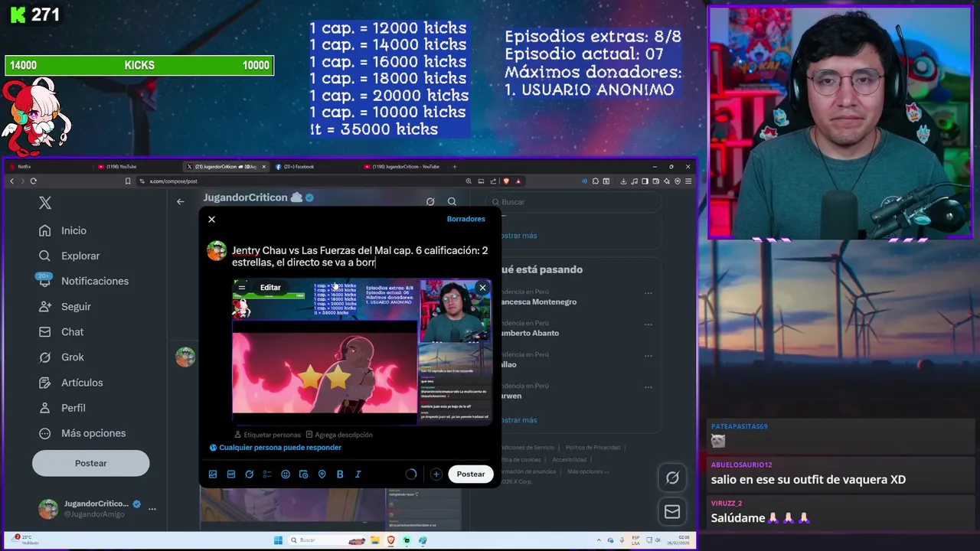The image size is (980, 551).
Task: Add media with the image icon in composer
Action: pyautogui.click(x=213, y=474)
